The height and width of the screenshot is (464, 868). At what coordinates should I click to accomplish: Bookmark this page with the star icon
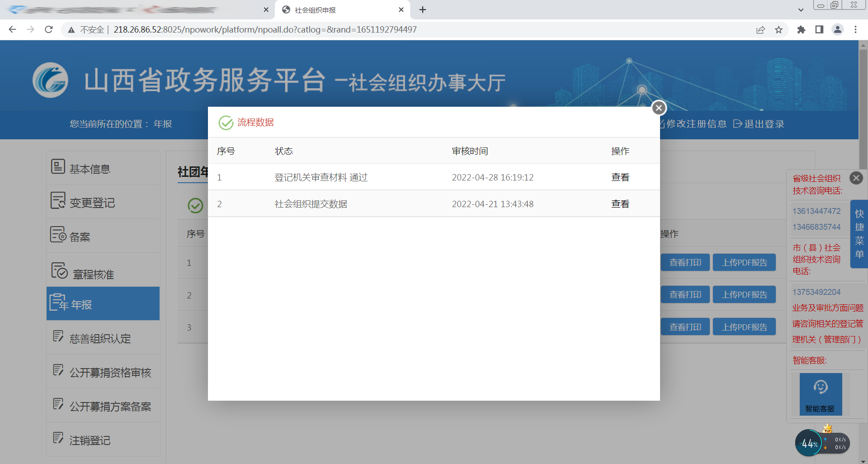(778, 30)
